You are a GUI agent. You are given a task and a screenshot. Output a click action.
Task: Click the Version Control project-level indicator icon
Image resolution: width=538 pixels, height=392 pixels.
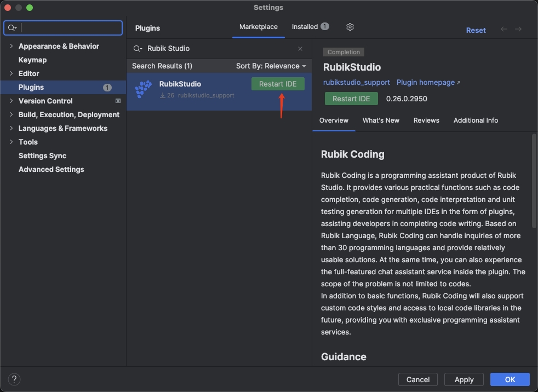(118, 101)
